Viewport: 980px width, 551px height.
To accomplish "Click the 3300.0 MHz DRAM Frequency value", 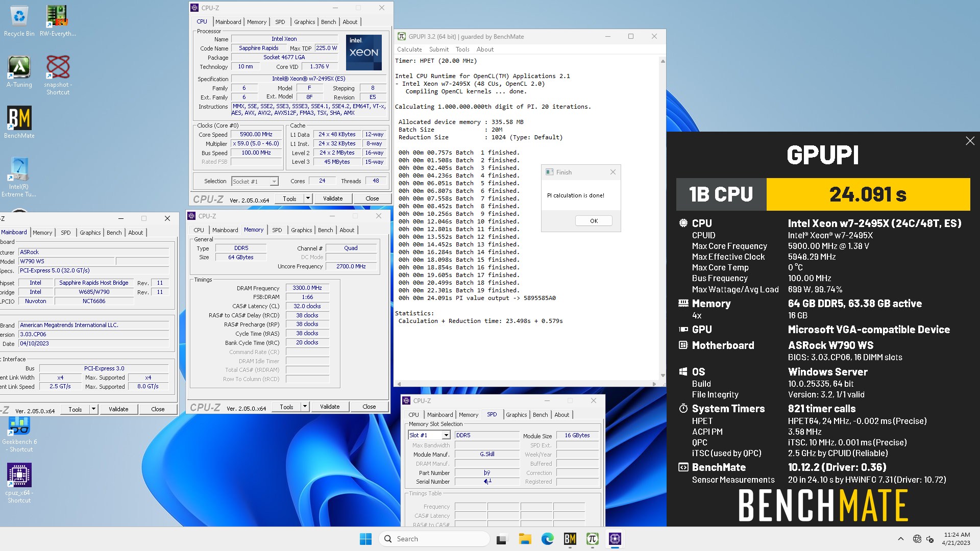I will (307, 288).
